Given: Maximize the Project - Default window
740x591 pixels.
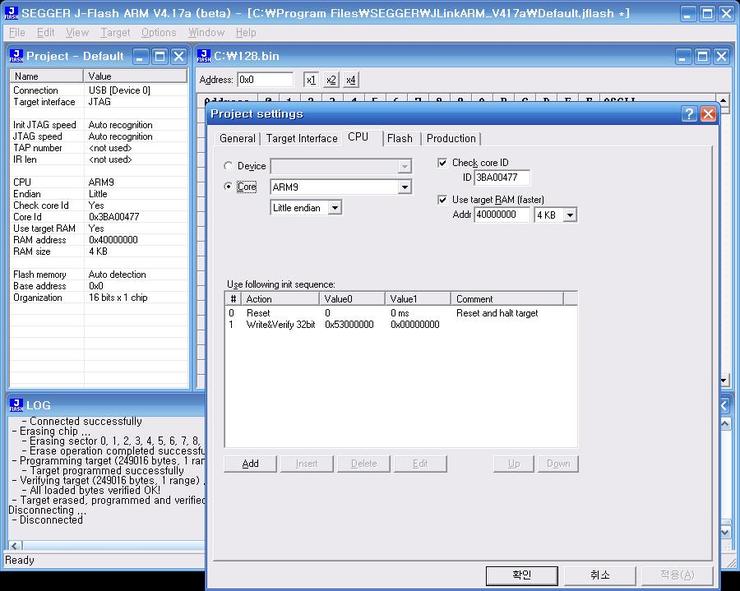Looking at the screenshot, I should 160,57.
